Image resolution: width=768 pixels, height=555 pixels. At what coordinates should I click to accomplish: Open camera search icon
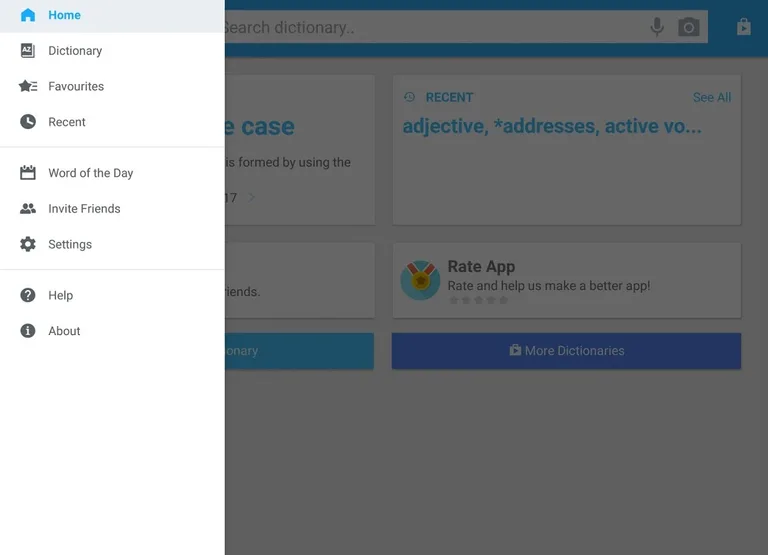pyautogui.click(x=689, y=27)
